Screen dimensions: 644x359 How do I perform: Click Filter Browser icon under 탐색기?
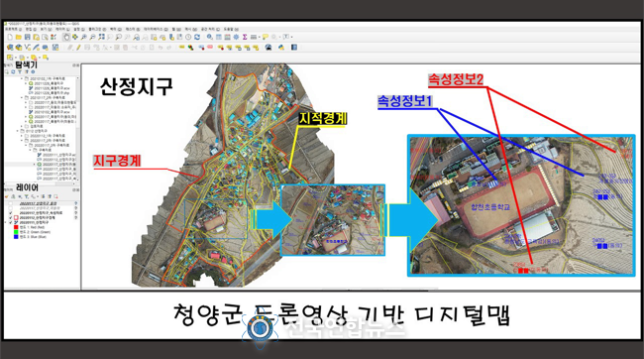19,71
